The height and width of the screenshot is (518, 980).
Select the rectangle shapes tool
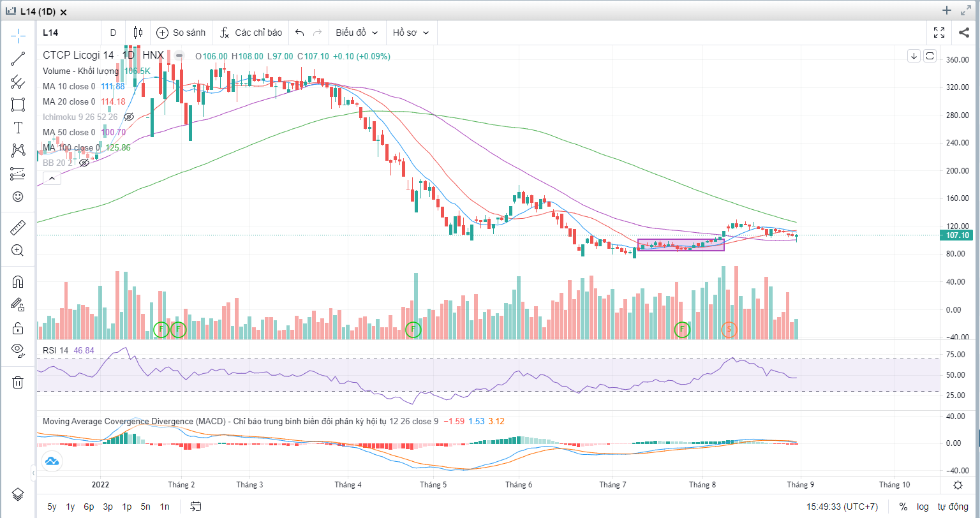click(x=18, y=105)
